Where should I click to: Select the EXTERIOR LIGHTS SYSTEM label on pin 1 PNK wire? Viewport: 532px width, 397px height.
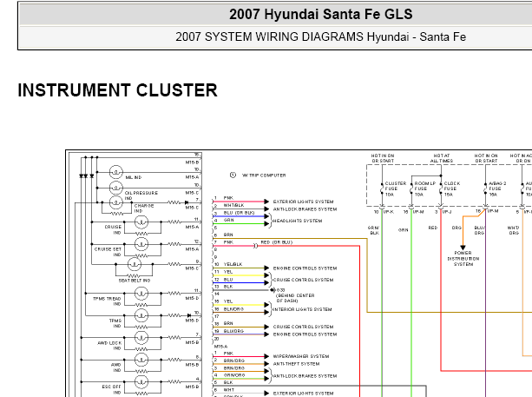tap(304, 202)
